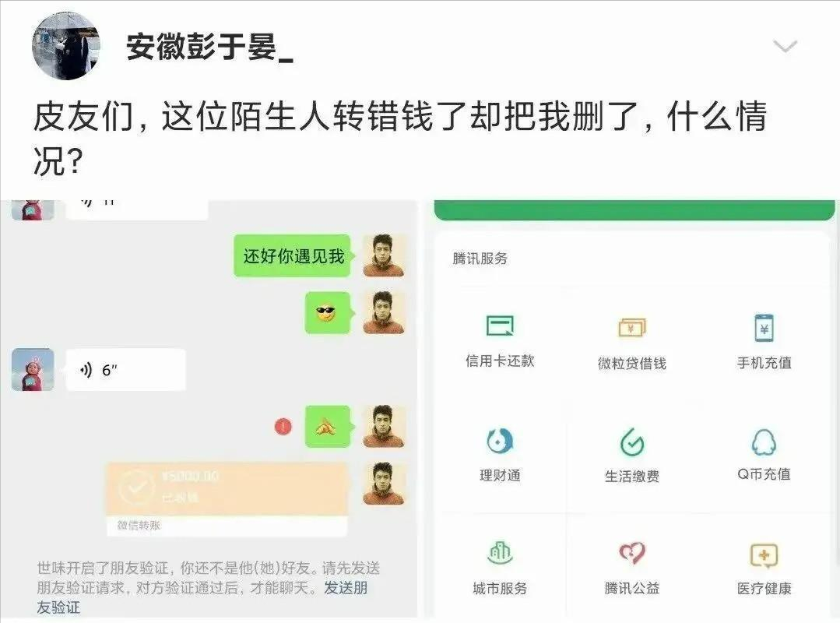Open poster's profile avatar 安徽彭于晏_
Image resolution: width=840 pixels, height=623 pixels.
(x=66, y=46)
